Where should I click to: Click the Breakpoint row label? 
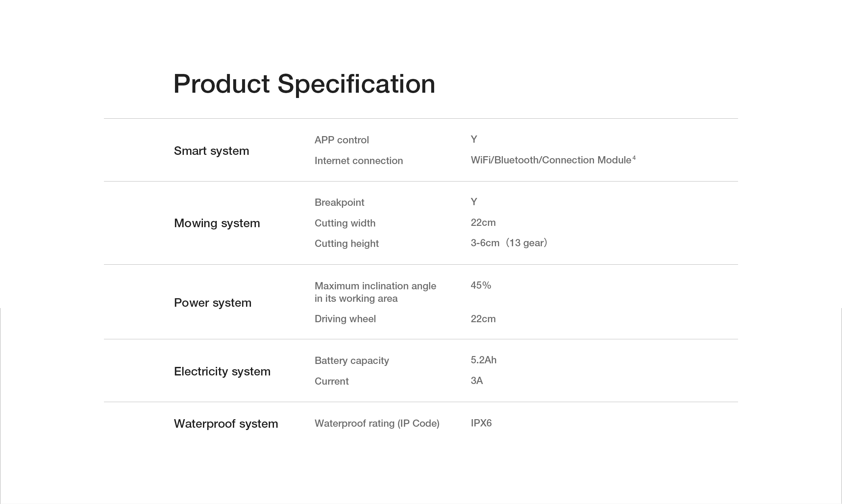tap(339, 203)
